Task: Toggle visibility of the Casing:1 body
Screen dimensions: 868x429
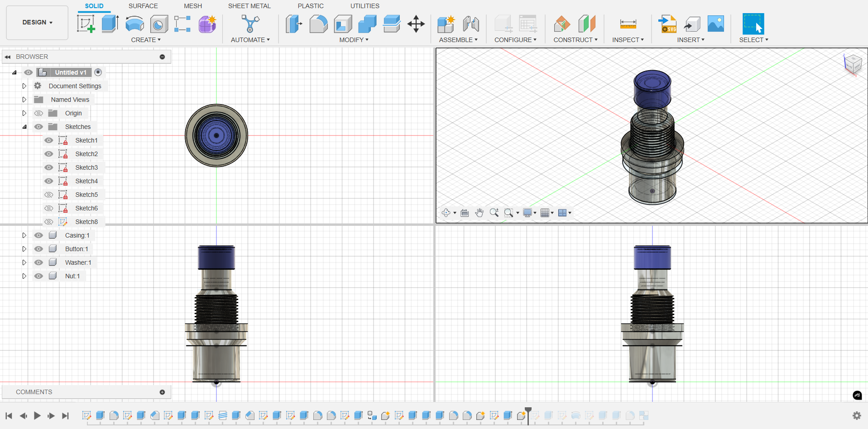Action: pos(39,235)
